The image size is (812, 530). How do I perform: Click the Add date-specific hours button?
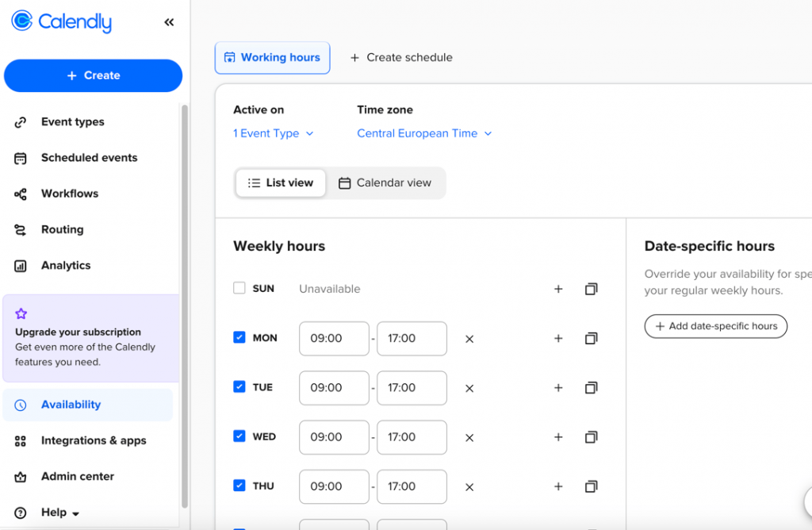(715, 326)
